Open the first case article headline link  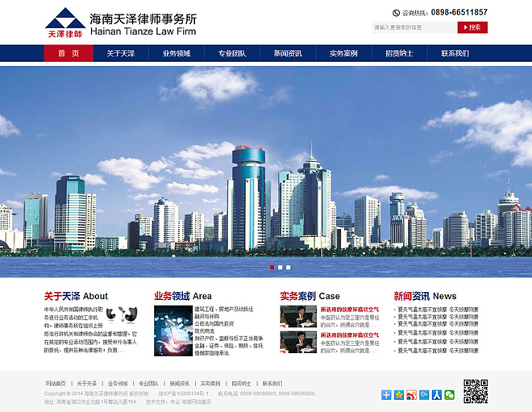[x=350, y=309]
